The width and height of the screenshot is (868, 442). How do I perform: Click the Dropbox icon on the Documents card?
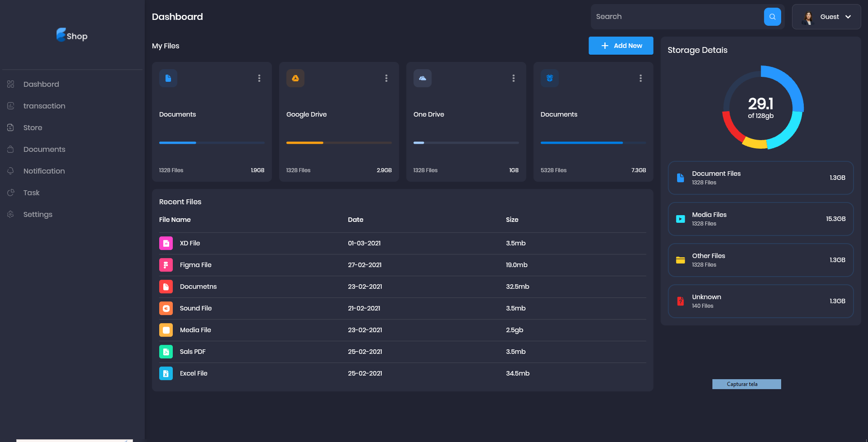[x=550, y=78]
